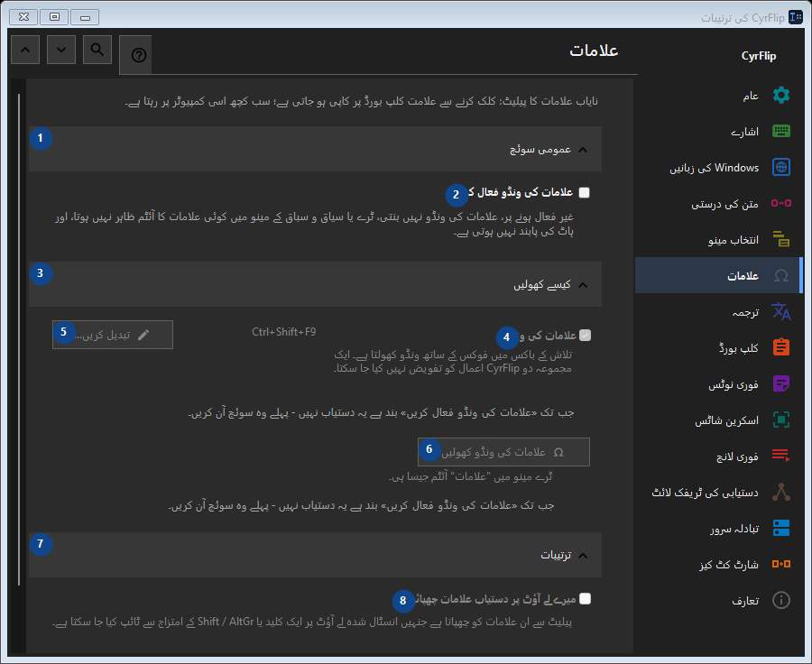812x664 pixels.
Task: Click the omega icon in the sidebar
Action: pyautogui.click(x=781, y=275)
